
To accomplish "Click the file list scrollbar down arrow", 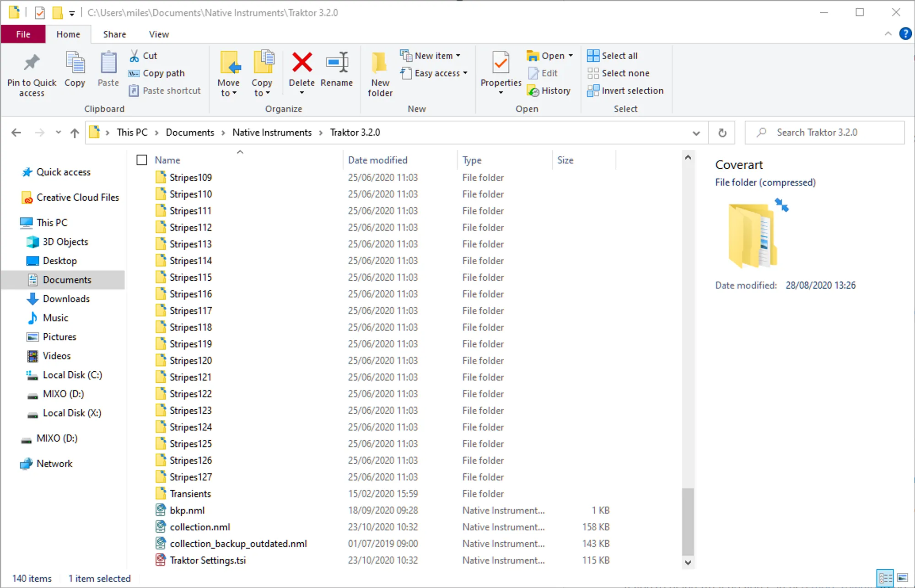I will pos(688,562).
